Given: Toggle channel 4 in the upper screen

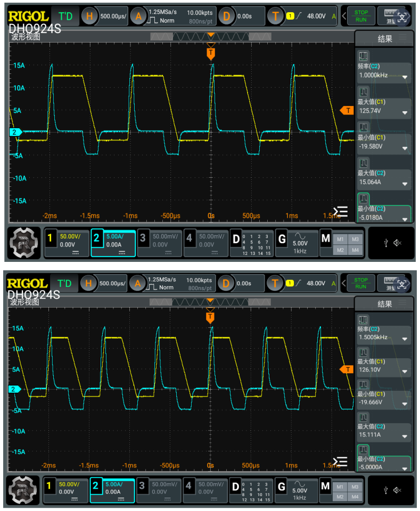Looking at the screenshot, I should pos(206,243).
